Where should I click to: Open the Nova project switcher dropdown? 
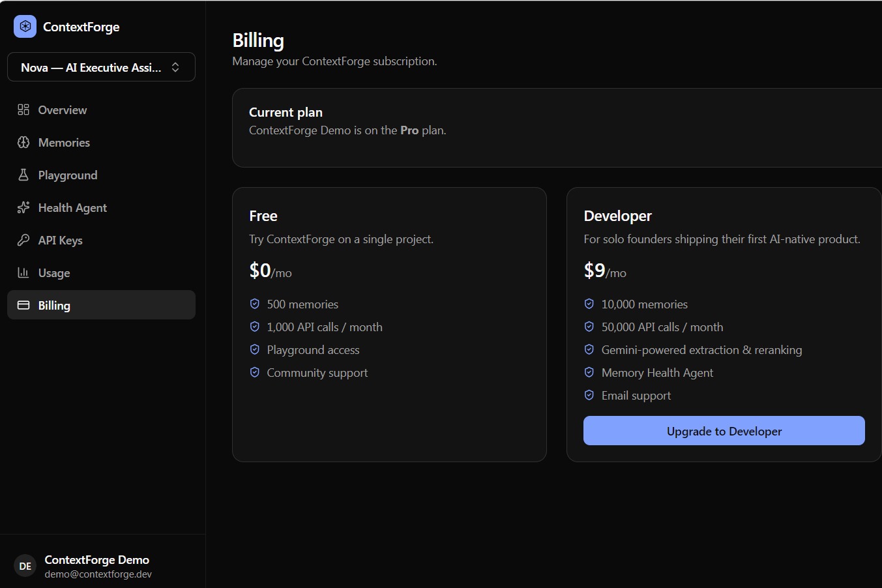(x=101, y=67)
